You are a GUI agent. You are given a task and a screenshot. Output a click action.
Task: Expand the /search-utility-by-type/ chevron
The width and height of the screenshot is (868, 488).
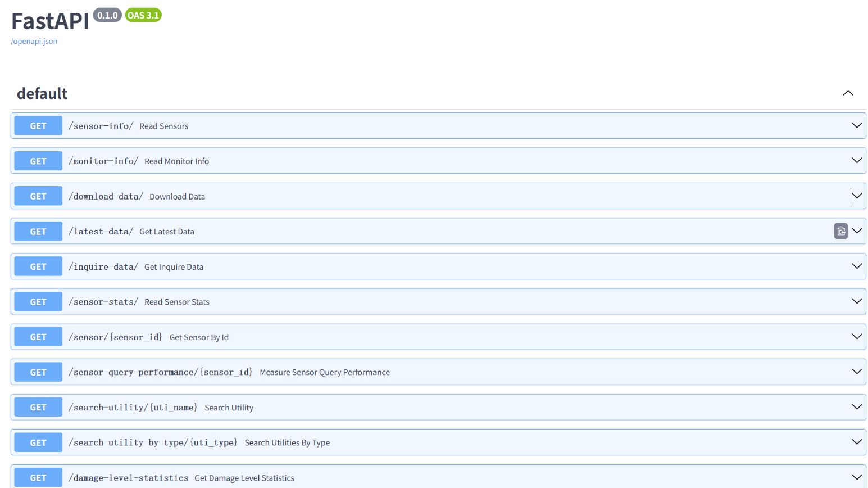[x=857, y=442]
